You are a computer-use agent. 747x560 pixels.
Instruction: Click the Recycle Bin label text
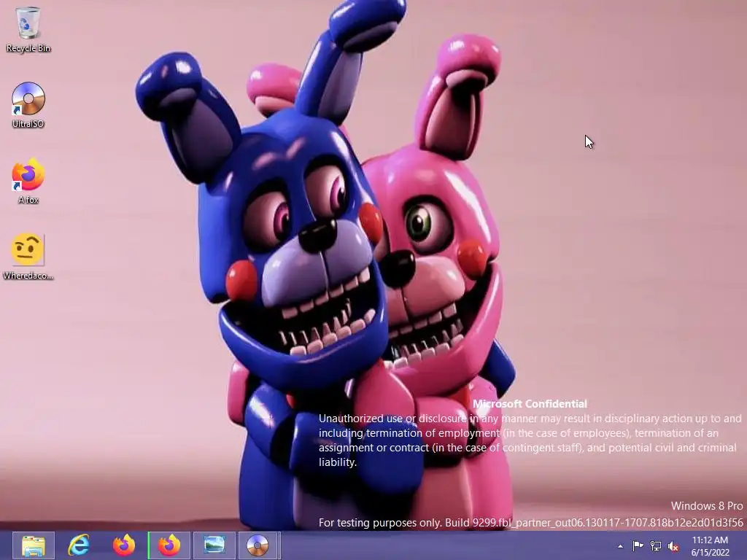click(28, 48)
